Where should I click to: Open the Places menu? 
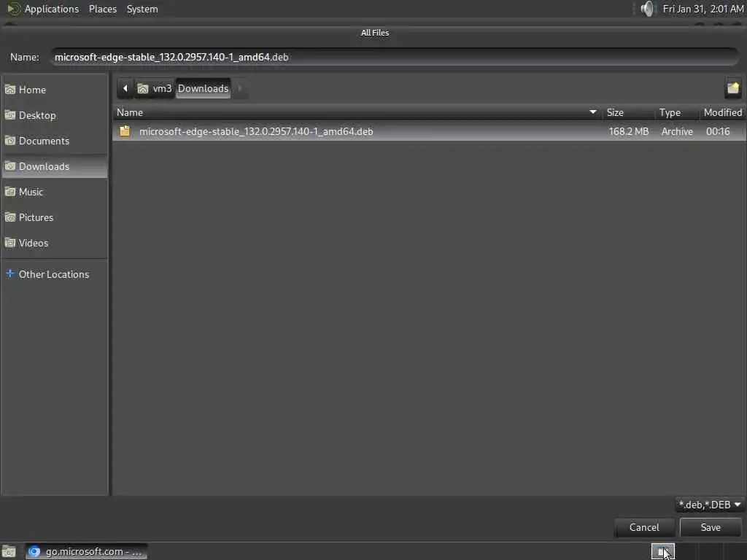102,9
